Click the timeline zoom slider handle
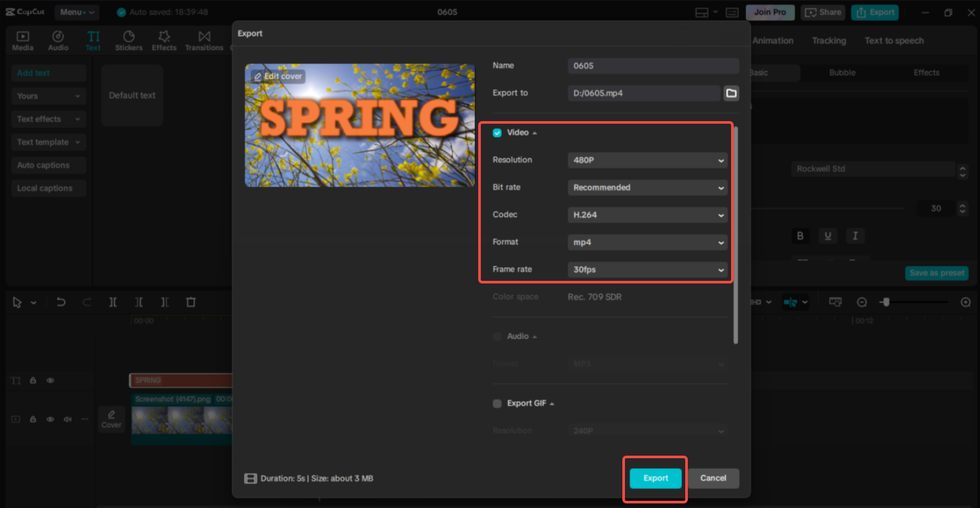 click(886, 302)
